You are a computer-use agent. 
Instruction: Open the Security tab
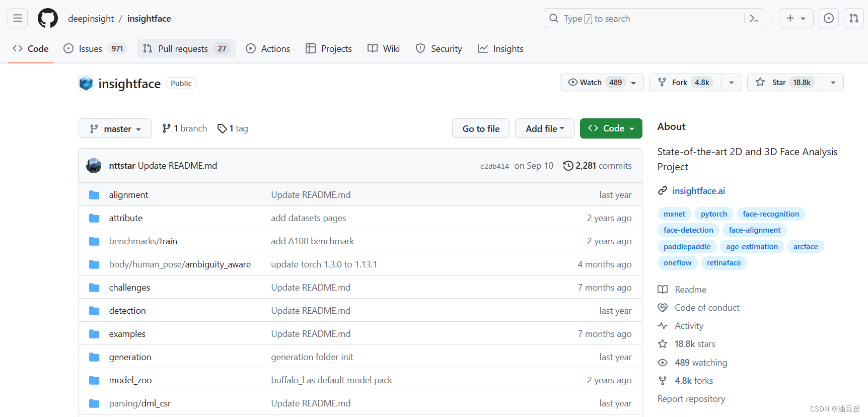tap(439, 49)
